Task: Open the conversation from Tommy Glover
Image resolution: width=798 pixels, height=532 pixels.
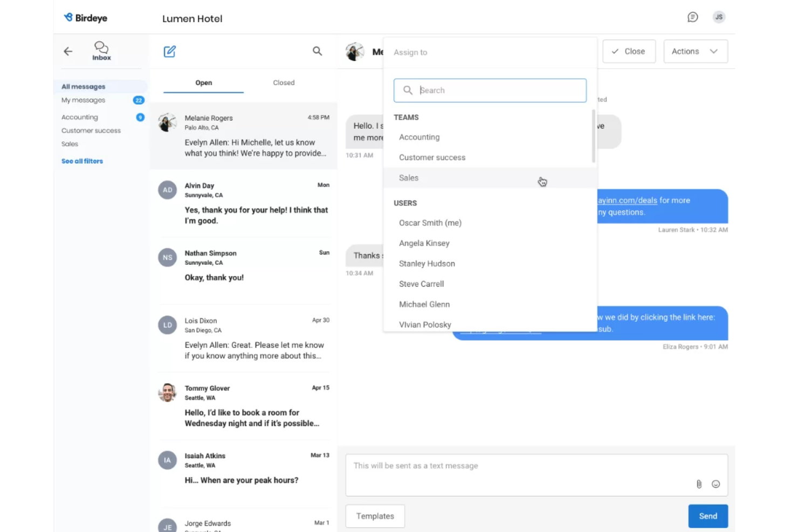Action: 244,405
